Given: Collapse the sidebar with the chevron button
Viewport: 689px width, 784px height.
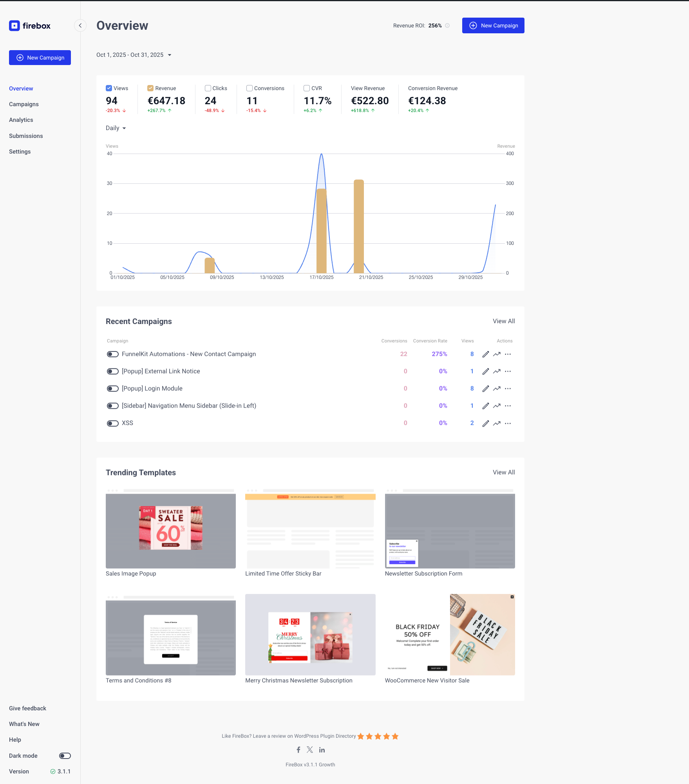Looking at the screenshot, I should [x=80, y=25].
